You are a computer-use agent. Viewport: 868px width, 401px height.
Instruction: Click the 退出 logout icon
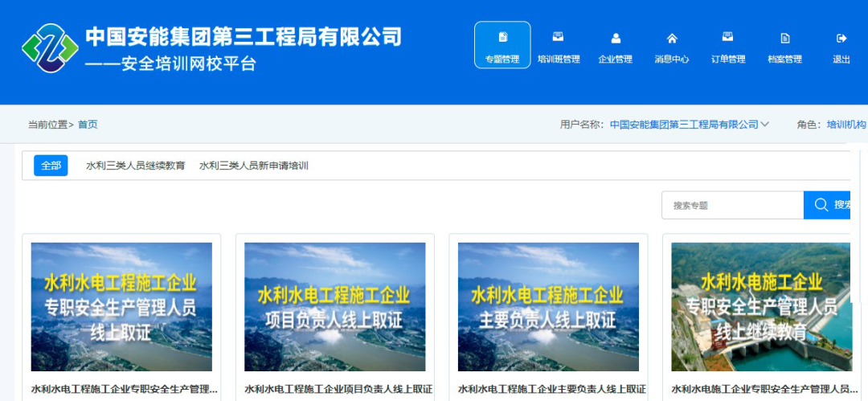coord(841,39)
